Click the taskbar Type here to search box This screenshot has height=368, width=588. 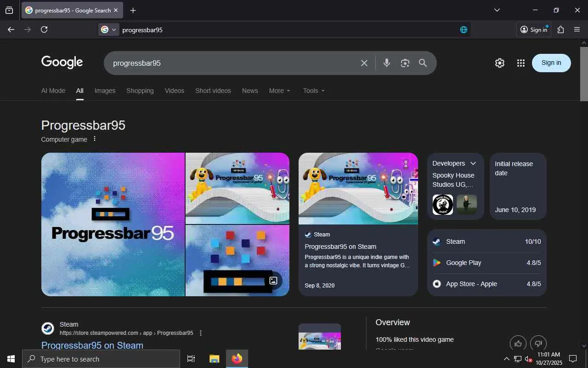click(101, 359)
